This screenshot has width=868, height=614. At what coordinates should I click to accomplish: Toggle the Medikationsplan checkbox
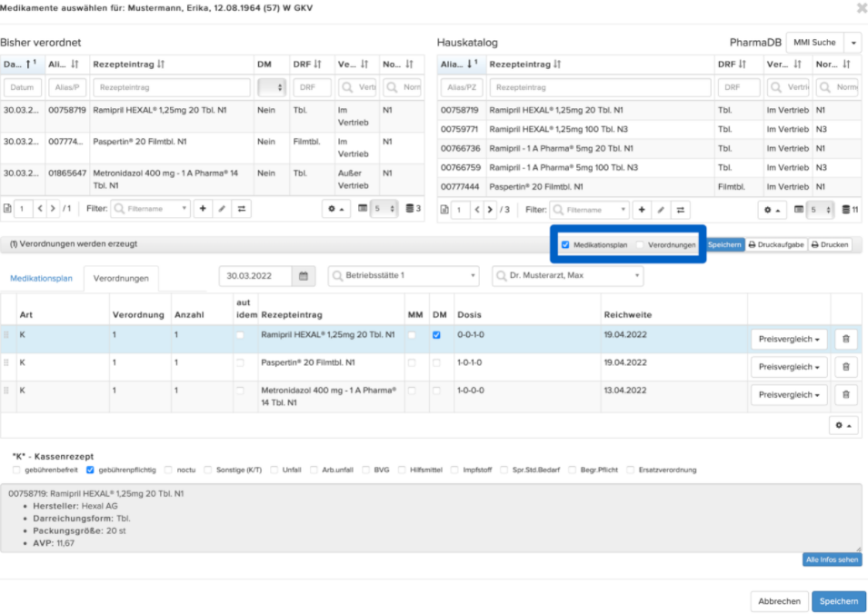coord(565,244)
